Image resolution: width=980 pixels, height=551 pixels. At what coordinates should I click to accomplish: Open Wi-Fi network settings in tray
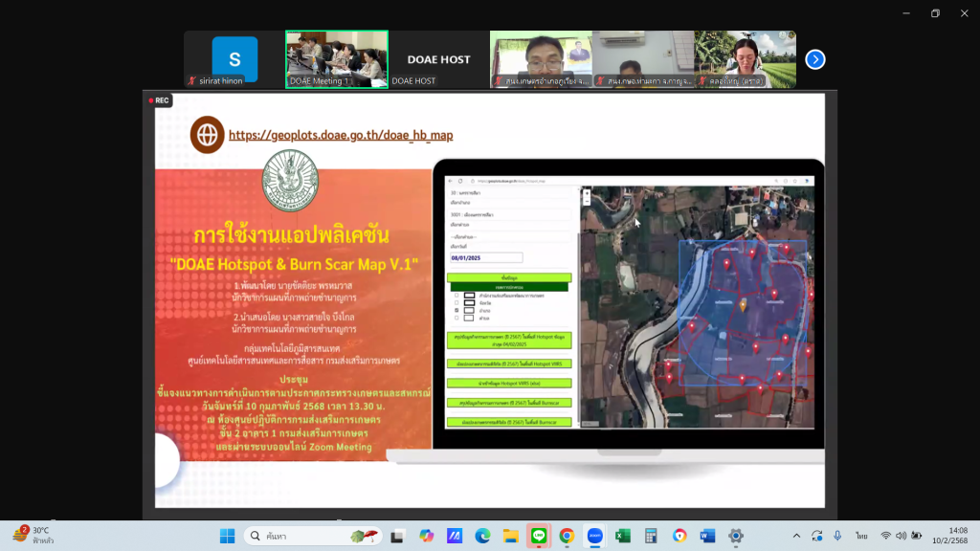[885, 536]
